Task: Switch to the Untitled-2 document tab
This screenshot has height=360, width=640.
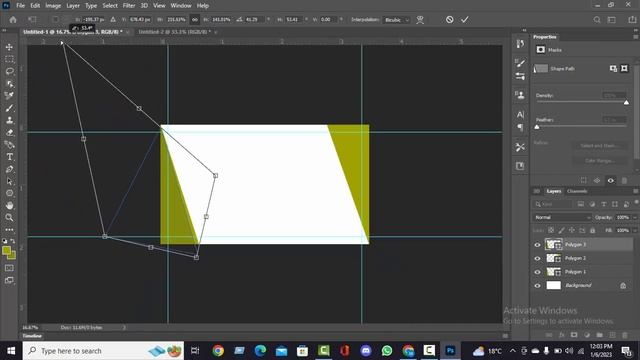Action: pos(175,32)
